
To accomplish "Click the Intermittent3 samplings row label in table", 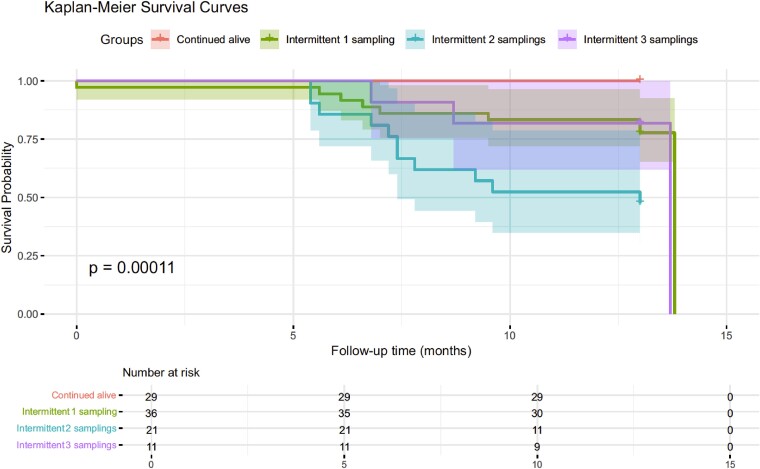I will pos(66,445).
